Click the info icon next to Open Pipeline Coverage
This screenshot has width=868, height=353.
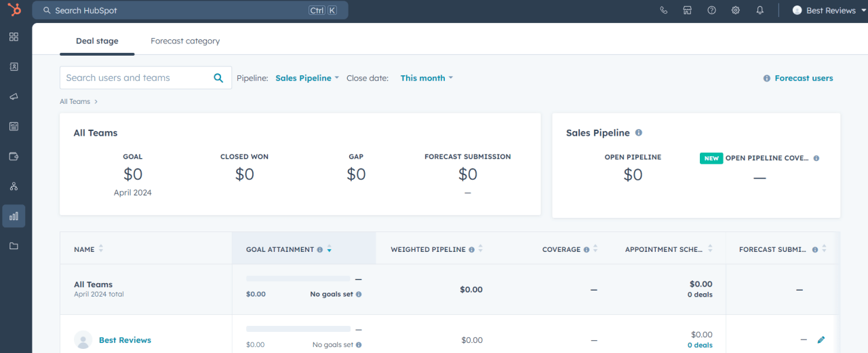coord(816,158)
